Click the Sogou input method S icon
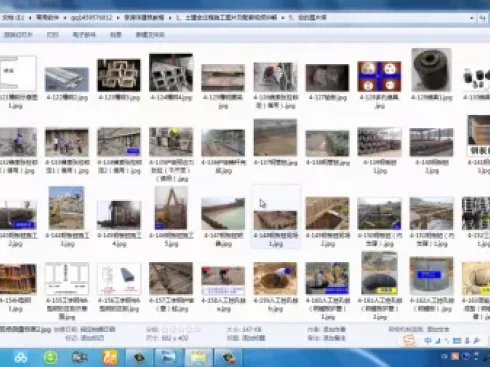490x367 pixels. pos(409,341)
